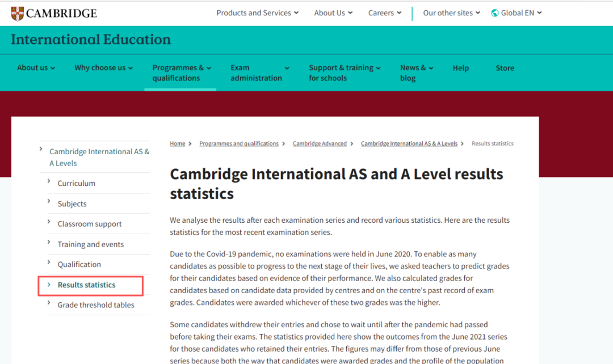
Task: Open the Products and Services dropdown
Action: pos(257,13)
